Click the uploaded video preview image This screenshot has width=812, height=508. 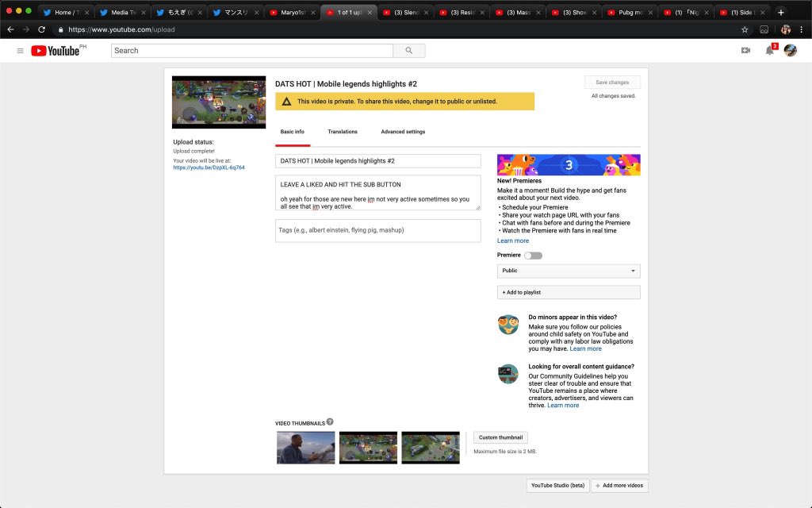click(x=219, y=102)
